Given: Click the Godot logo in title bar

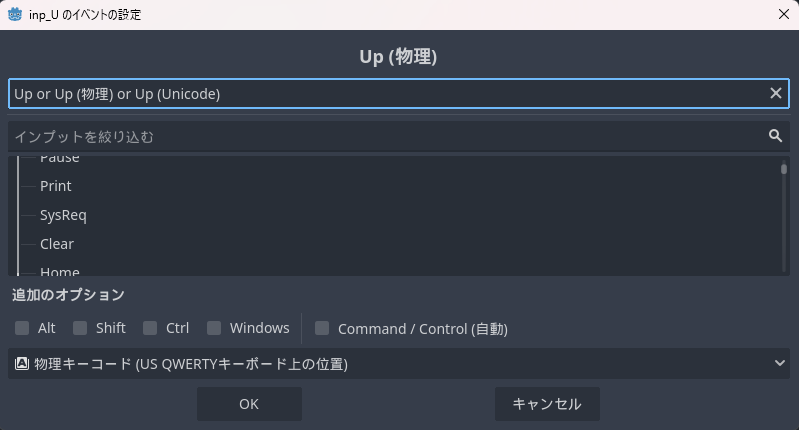Looking at the screenshot, I should tap(15, 14).
